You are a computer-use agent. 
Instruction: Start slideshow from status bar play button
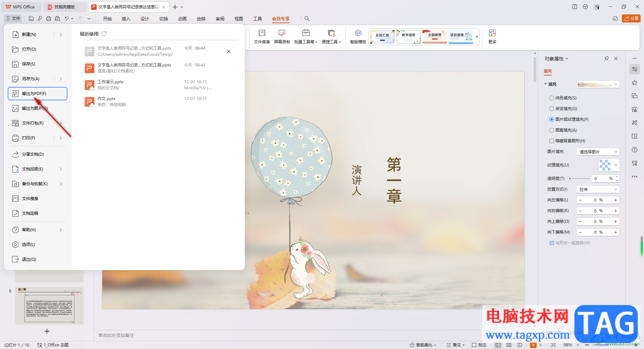pos(533,345)
